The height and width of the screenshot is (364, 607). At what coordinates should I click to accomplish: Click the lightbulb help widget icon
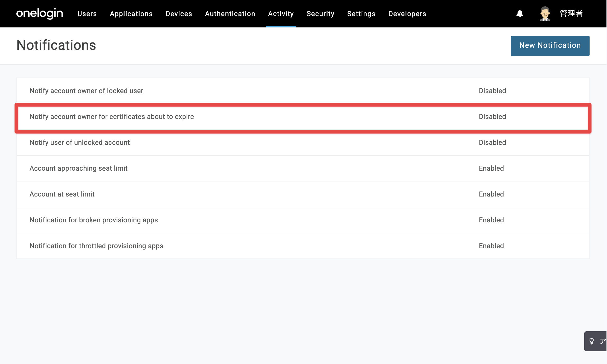click(x=592, y=341)
